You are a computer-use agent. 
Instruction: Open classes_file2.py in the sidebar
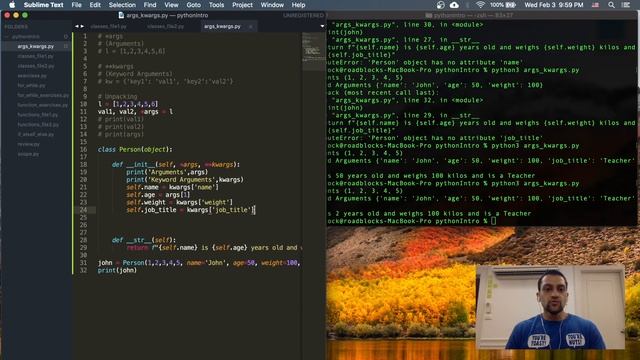tap(36, 66)
